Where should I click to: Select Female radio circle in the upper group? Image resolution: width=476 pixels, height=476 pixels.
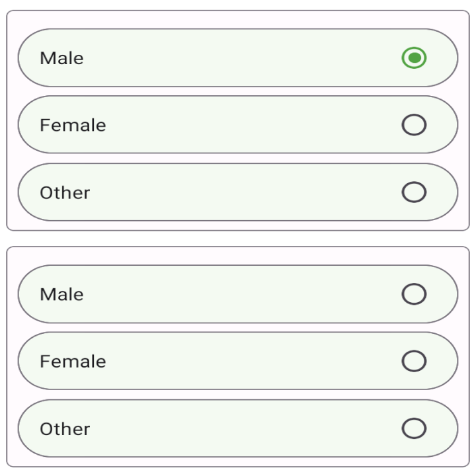pyautogui.click(x=414, y=125)
